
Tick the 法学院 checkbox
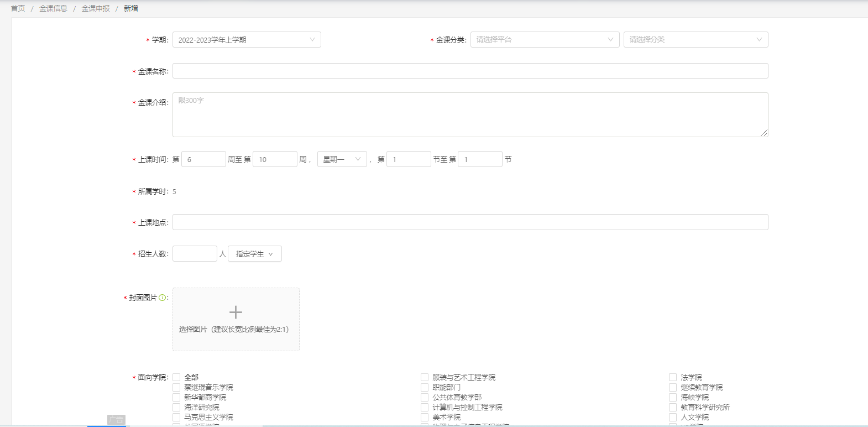pyautogui.click(x=673, y=377)
